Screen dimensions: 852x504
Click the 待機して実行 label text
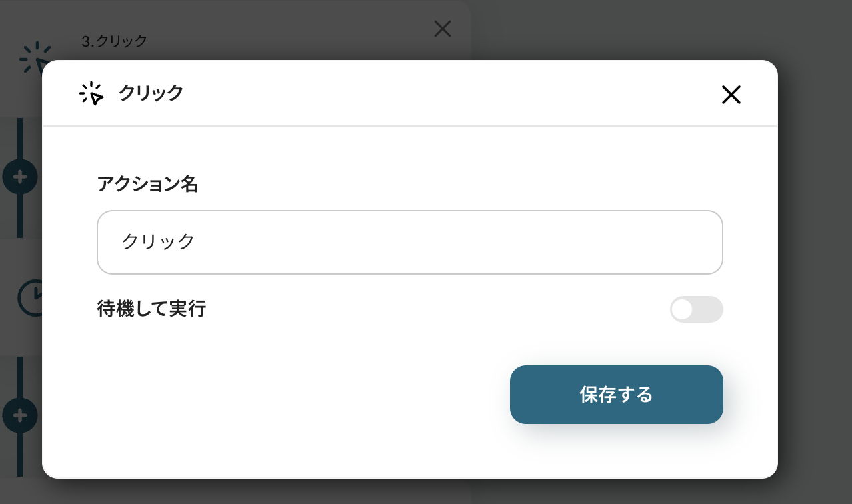pyautogui.click(x=151, y=309)
